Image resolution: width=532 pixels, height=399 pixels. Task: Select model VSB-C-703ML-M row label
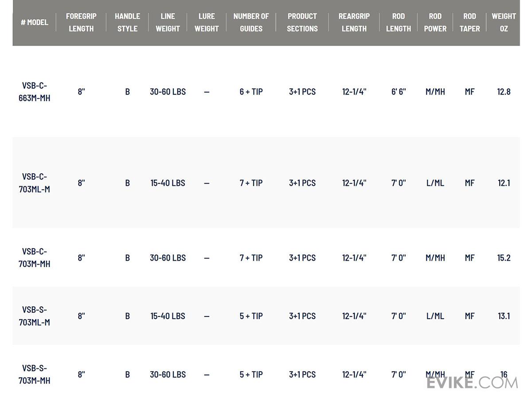(x=34, y=183)
